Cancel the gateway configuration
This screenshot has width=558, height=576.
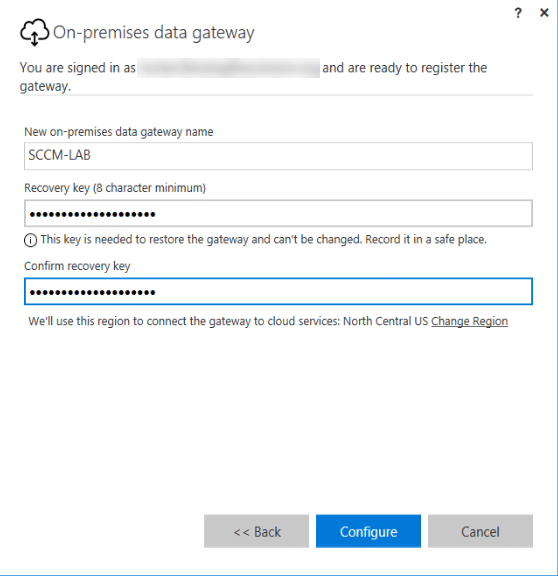[x=480, y=531]
